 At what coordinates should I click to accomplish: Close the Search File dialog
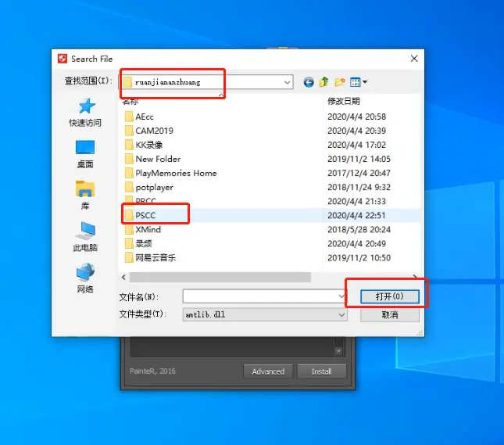tap(414, 59)
